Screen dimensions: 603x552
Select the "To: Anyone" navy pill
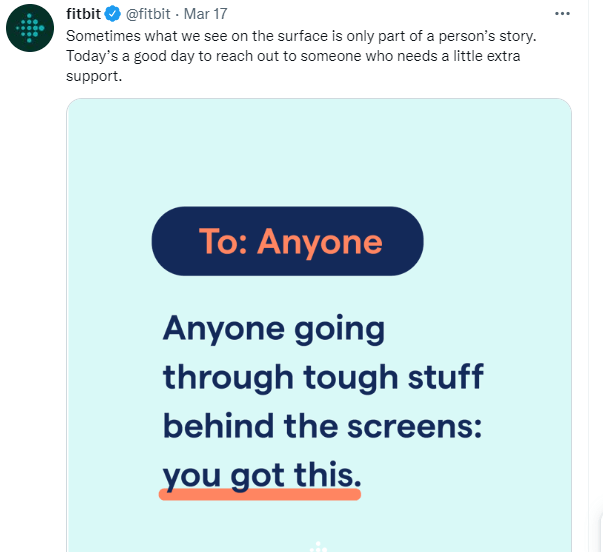point(288,241)
